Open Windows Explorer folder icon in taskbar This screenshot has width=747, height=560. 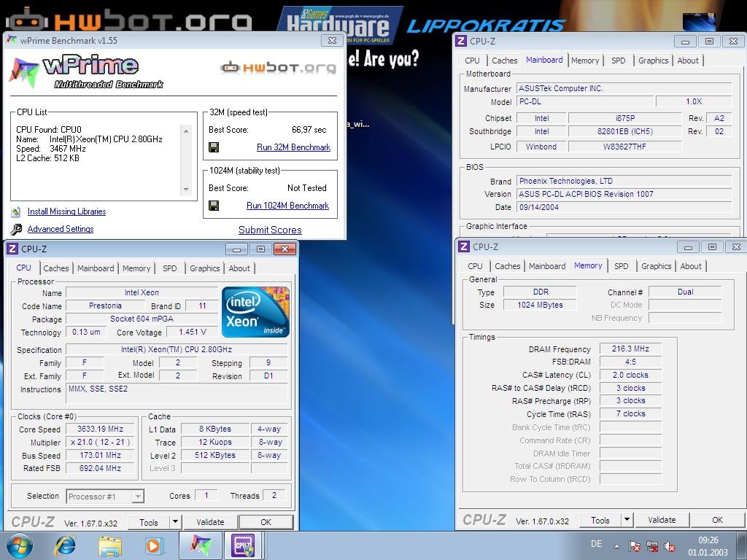tap(109, 545)
